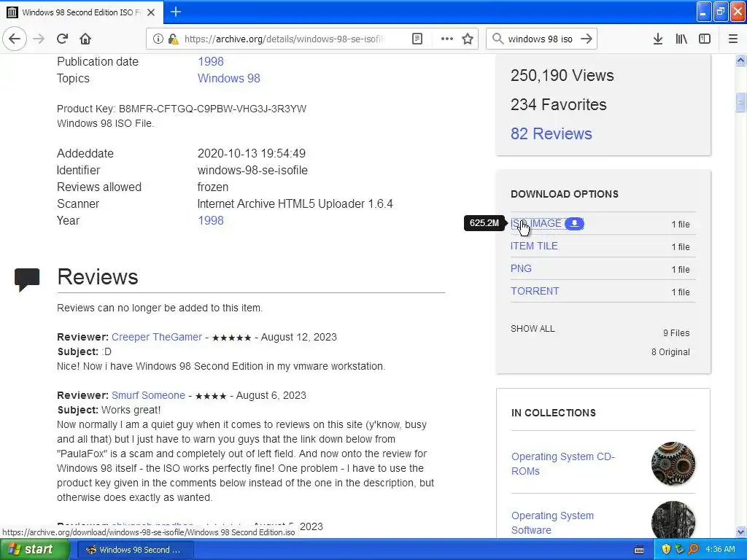Open the Firefox hamburger menu
The image size is (747, 560).
click(732, 39)
